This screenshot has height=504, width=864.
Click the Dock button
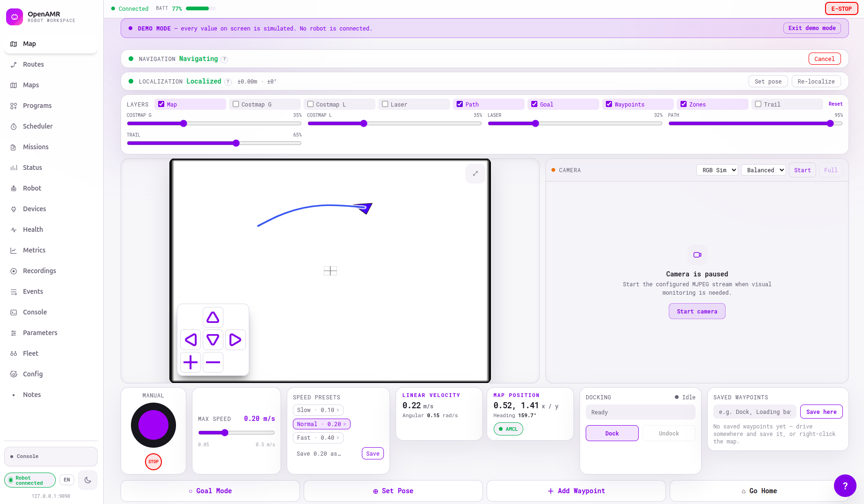click(x=612, y=433)
